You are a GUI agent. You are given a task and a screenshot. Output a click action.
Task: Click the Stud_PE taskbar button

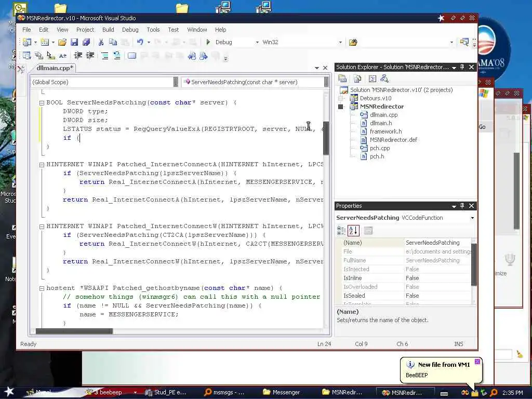point(166,392)
